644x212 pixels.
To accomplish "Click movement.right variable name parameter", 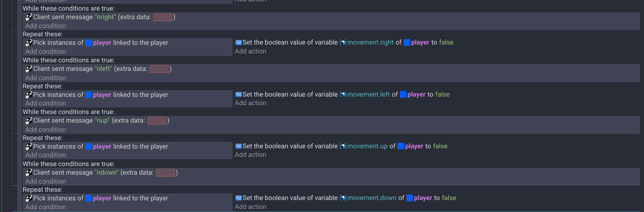I will click(370, 42).
